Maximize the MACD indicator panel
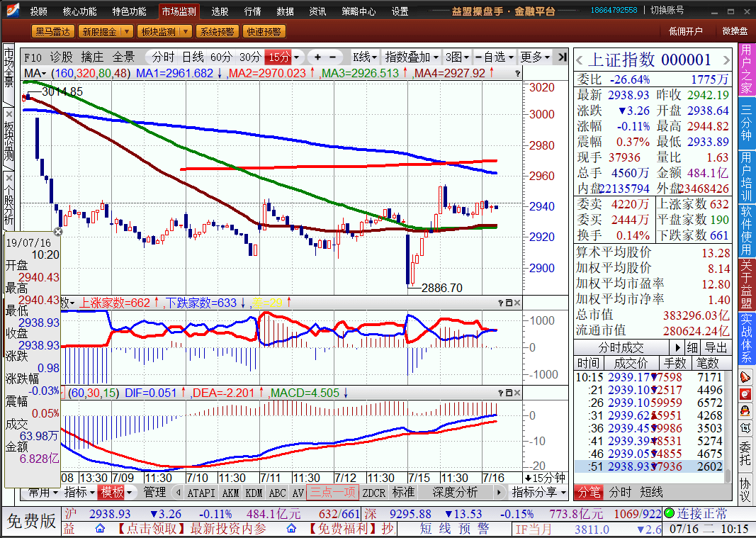 click(x=509, y=393)
